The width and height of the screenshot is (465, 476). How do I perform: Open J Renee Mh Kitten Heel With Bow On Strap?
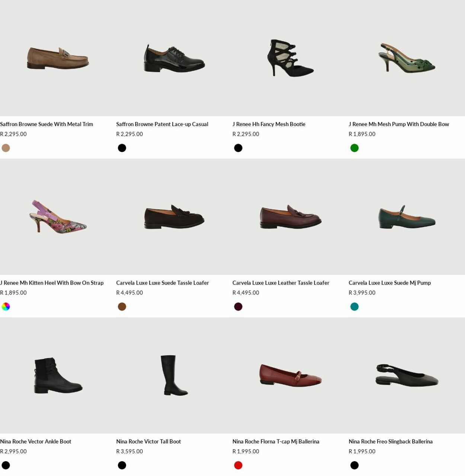point(52,283)
